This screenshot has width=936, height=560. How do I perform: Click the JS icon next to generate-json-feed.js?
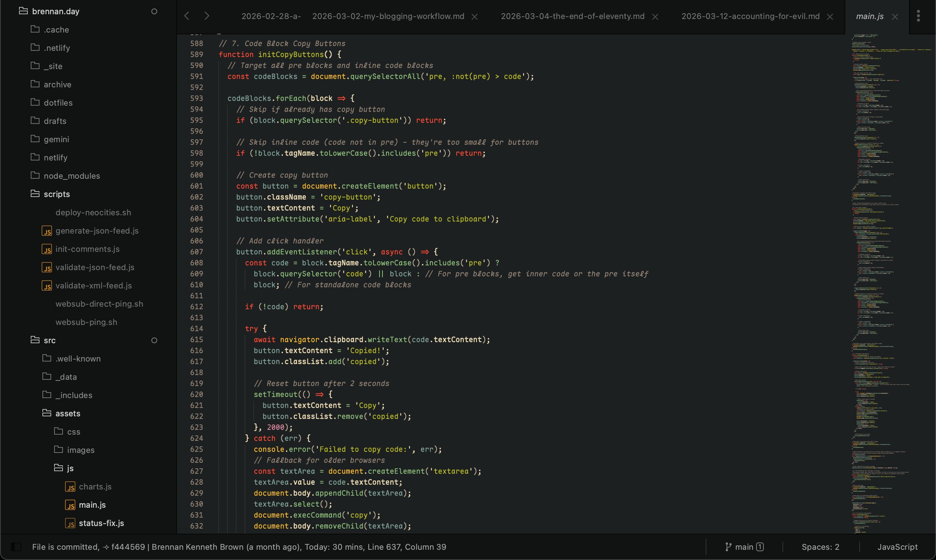(47, 231)
